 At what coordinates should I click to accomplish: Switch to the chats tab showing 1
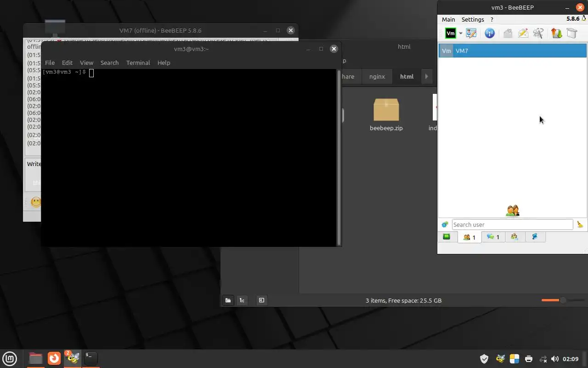(493, 237)
